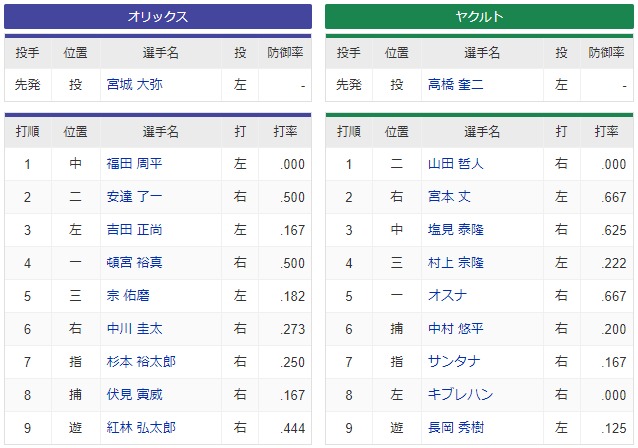Open player 安達 了一 profile
The width and height of the screenshot is (638, 448).
(x=134, y=197)
